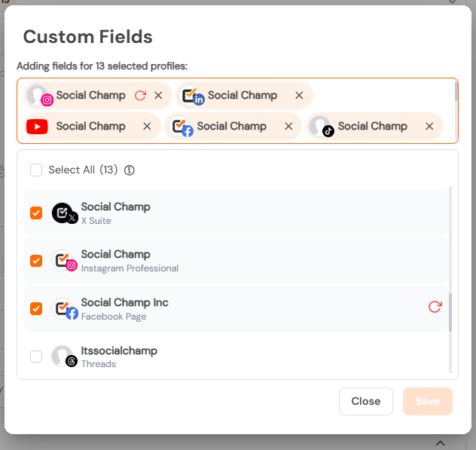Click the 'Select All (13)' label
The height and width of the screenshot is (450, 476).
(x=83, y=170)
